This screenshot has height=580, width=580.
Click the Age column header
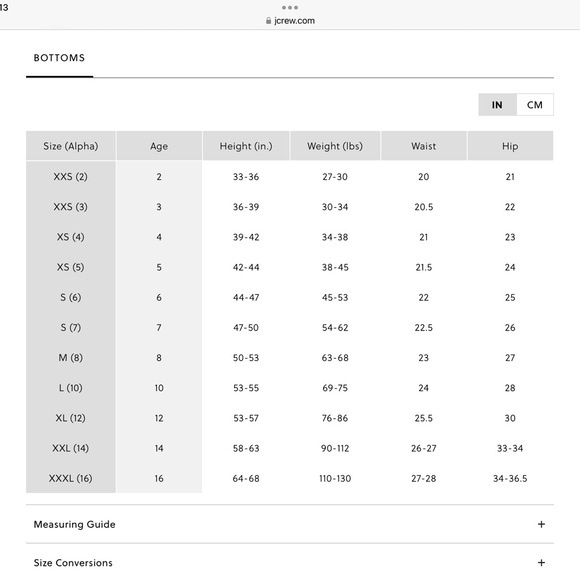click(x=159, y=146)
